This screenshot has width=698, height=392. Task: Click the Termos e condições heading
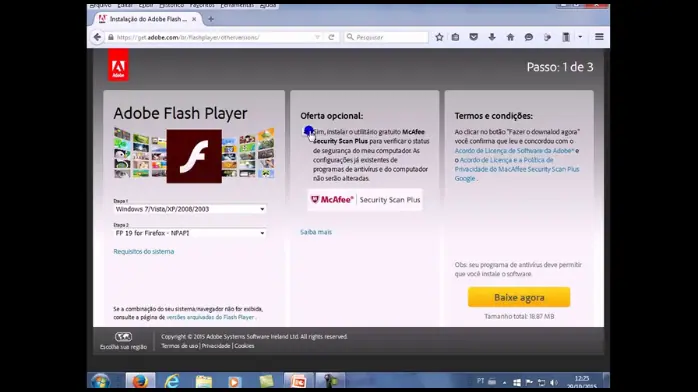[494, 116]
